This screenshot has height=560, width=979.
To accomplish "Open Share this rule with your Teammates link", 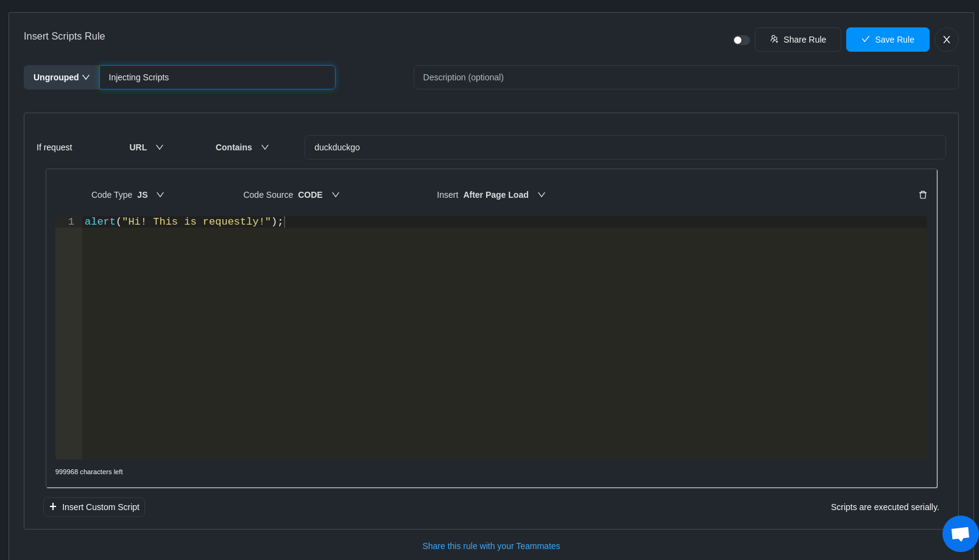I will tap(491, 546).
